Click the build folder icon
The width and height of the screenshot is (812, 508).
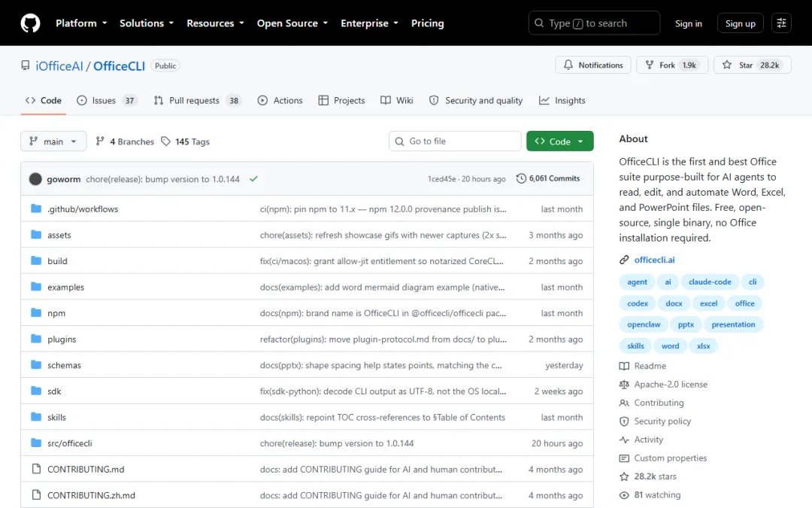tap(36, 260)
